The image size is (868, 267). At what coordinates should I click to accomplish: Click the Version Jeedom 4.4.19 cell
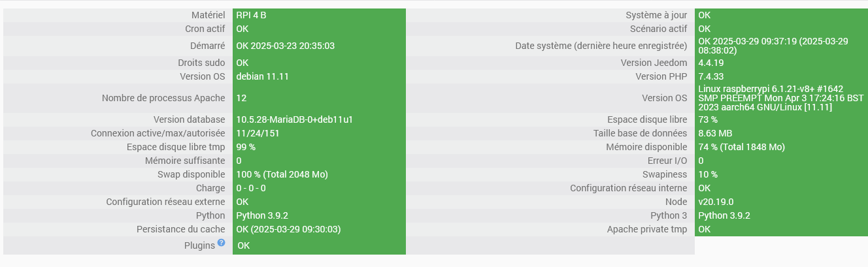(x=781, y=63)
